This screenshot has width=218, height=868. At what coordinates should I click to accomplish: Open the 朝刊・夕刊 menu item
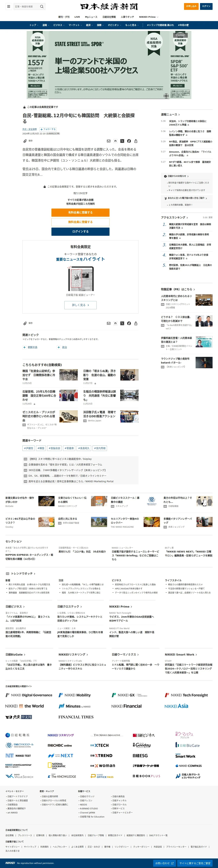[x=64, y=17]
